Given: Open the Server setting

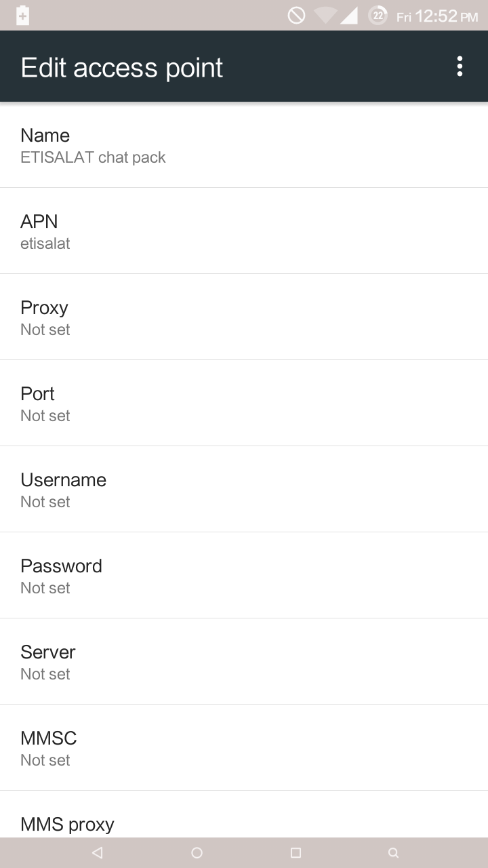Looking at the screenshot, I should pos(244,662).
